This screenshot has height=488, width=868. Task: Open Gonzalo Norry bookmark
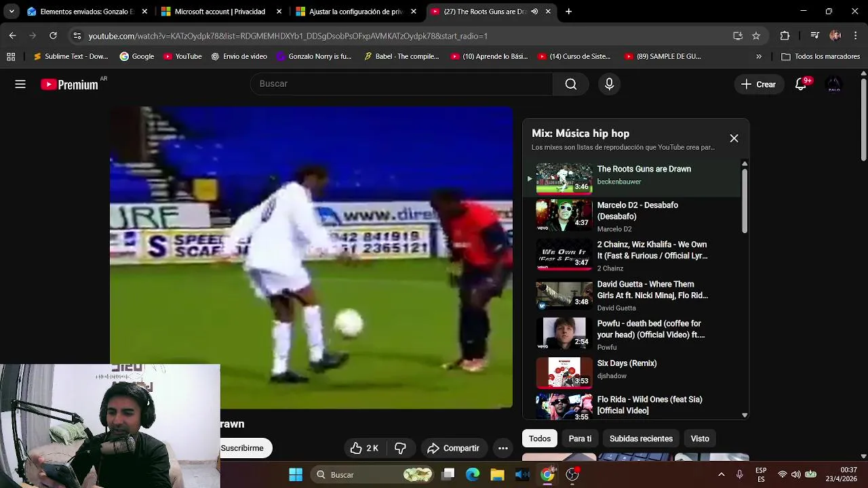click(x=314, y=56)
